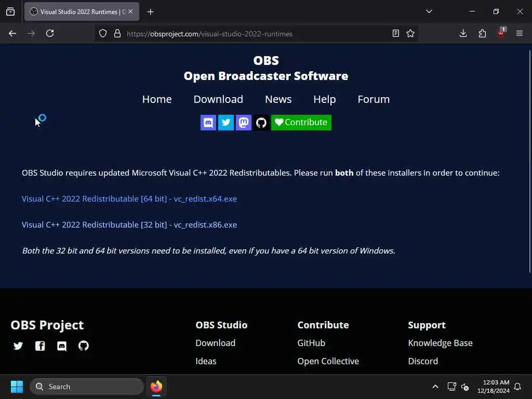532x399 pixels.
Task: Open the notifications bell icon
Action: 517,387
